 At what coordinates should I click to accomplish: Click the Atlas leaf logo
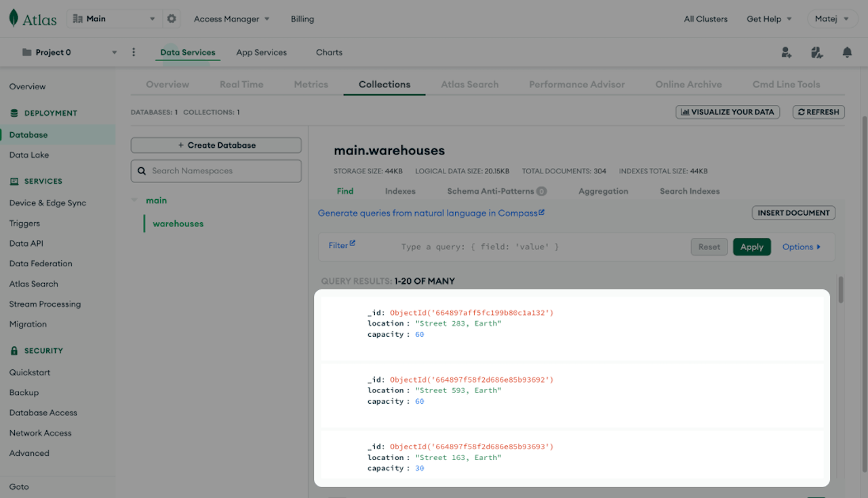(14, 19)
